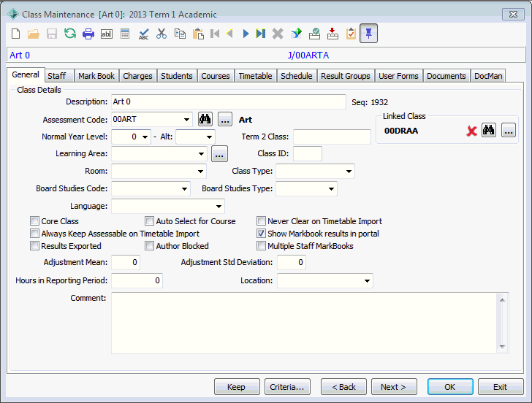The height and width of the screenshot is (403, 532).
Task: Click the green arrow export icon
Action: [296, 34]
